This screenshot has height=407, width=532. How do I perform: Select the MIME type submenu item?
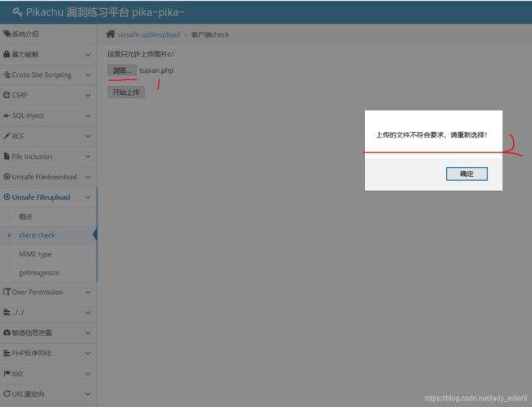35,254
